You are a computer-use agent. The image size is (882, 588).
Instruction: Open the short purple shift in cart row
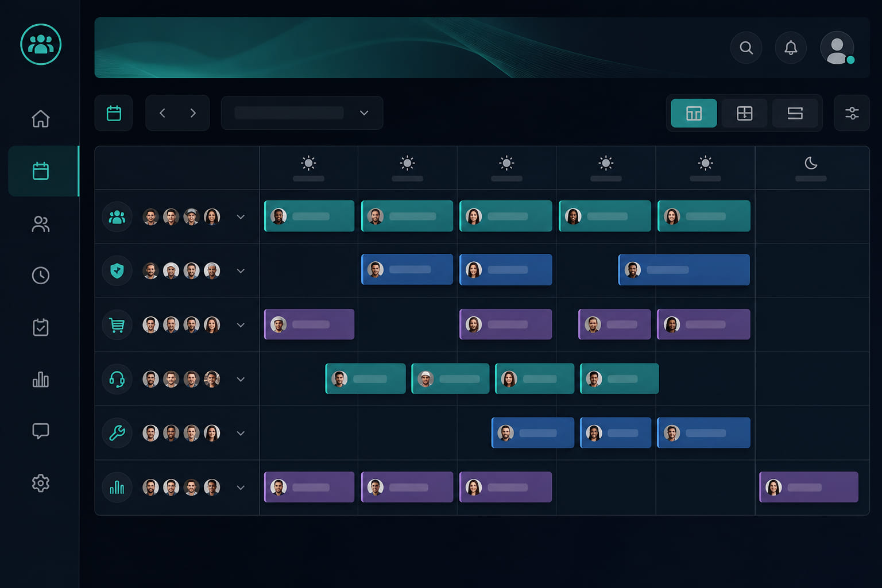pyautogui.click(x=614, y=324)
